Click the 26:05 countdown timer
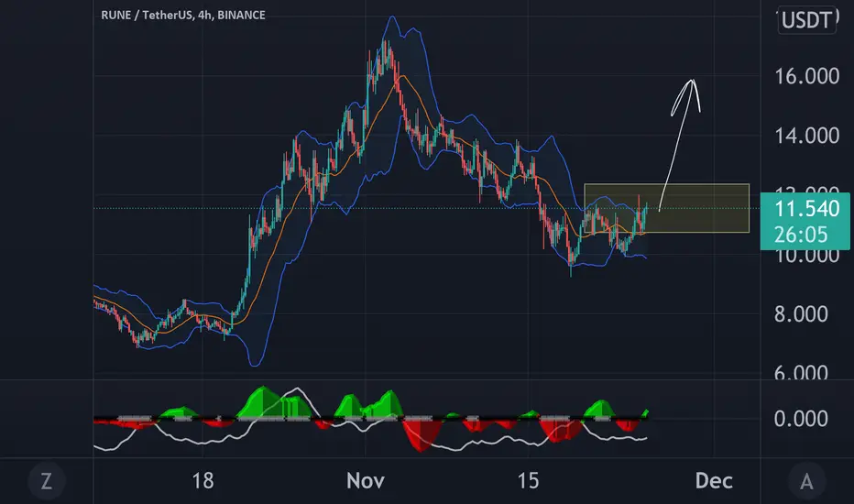The height and width of the screenshot is (504, 854). [801, 235]
